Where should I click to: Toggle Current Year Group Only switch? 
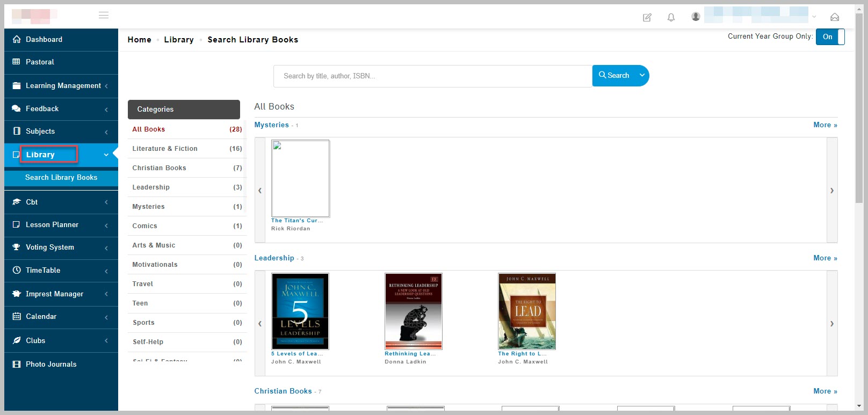(830, 37)
